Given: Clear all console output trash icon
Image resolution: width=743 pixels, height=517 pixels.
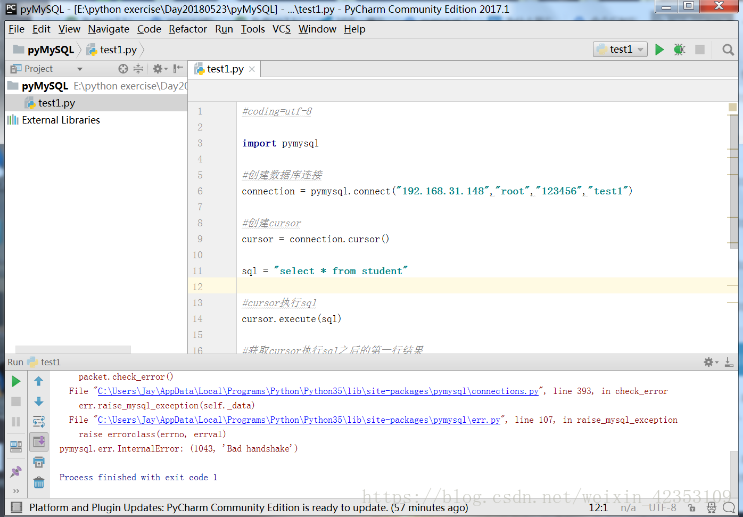Looking at the screenshot, I should coord(39,482).
